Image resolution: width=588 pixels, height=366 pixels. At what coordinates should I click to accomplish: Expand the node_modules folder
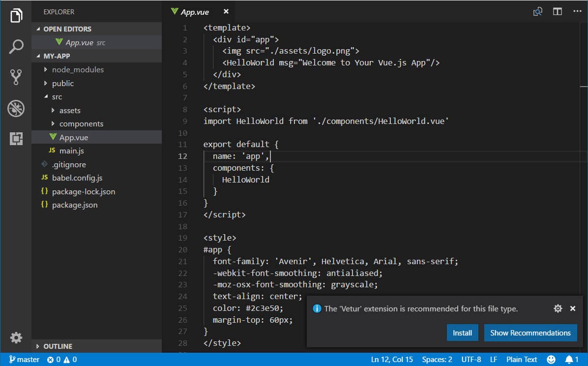[x=78, y=70]
